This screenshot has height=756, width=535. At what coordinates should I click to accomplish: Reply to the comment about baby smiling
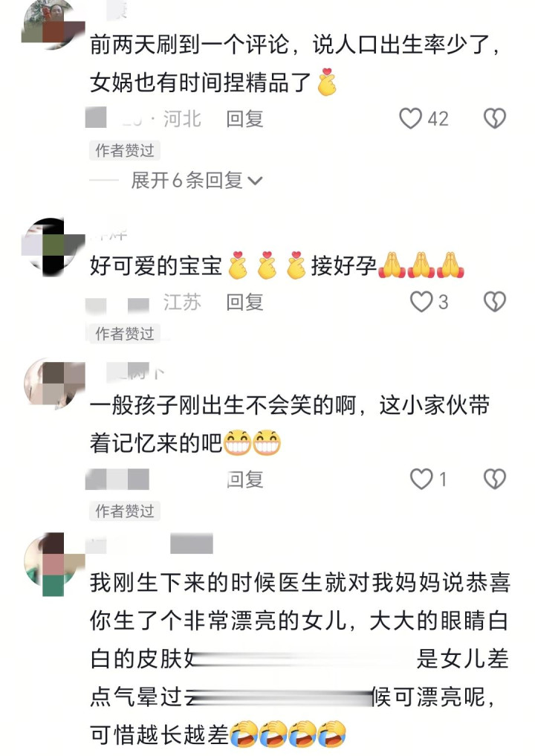coord(245,479)
